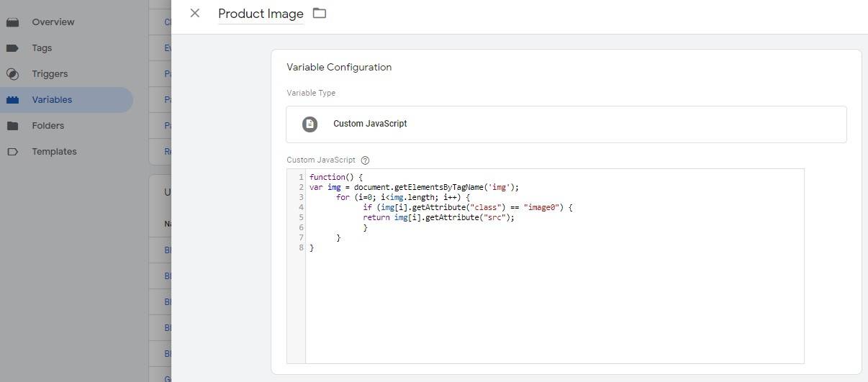Choose variable type via Custom JavaScript text

coord(370,124)
